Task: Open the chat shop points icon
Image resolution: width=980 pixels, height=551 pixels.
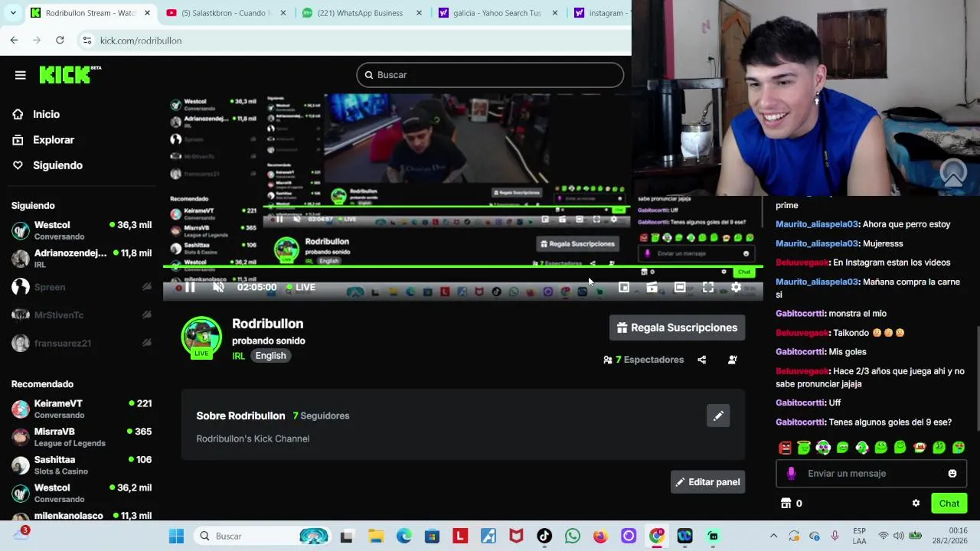Action: click(786, 504)
